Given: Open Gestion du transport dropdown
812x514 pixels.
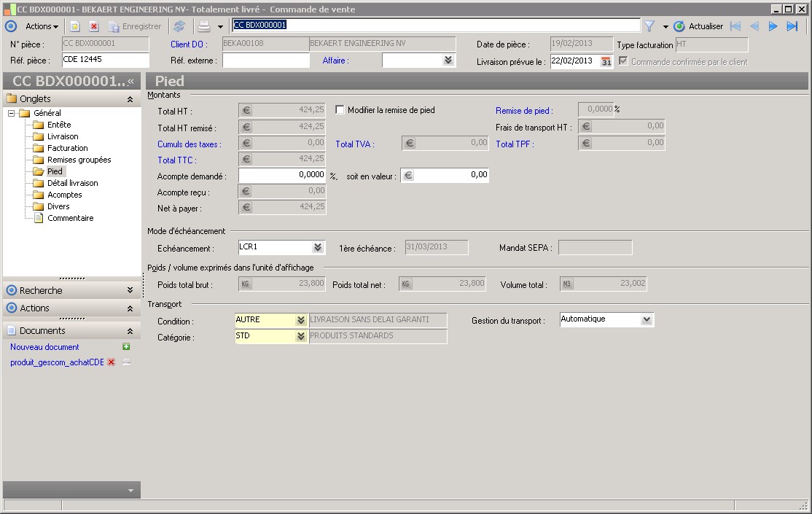Looking at the screenshot, I should 646,319.
